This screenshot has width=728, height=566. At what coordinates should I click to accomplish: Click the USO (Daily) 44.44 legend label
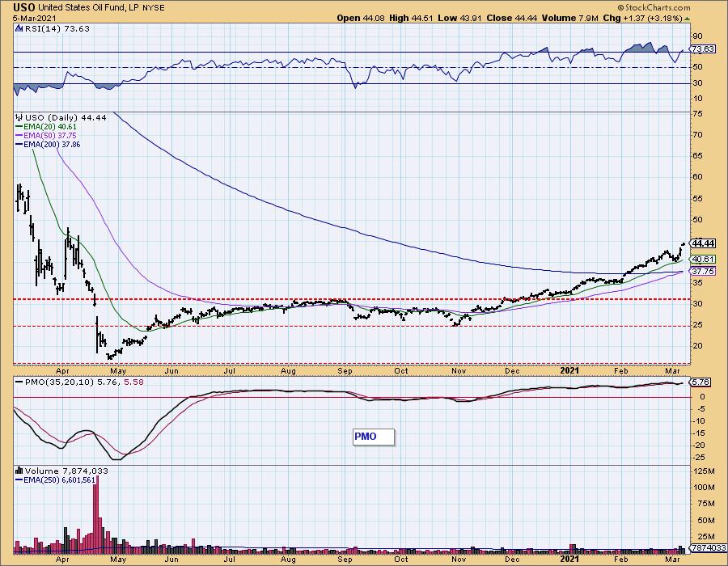pos(66,118)
